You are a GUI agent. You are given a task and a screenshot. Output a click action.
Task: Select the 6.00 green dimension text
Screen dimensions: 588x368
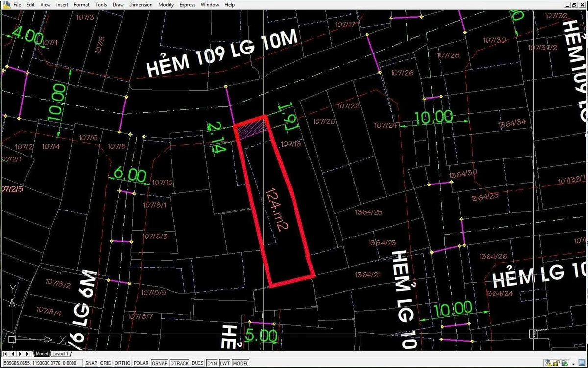tap(130, 174)
